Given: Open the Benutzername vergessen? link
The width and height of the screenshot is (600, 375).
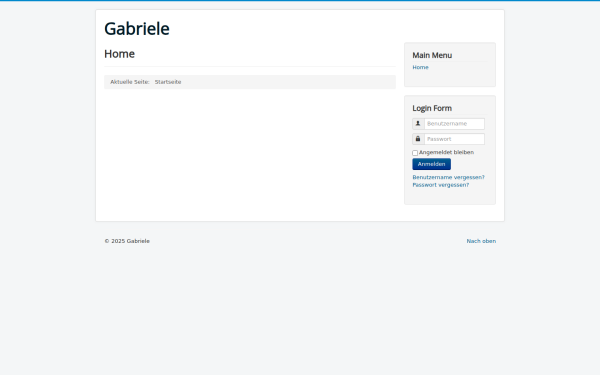Looking at the screenshot, I should [448, 177].
